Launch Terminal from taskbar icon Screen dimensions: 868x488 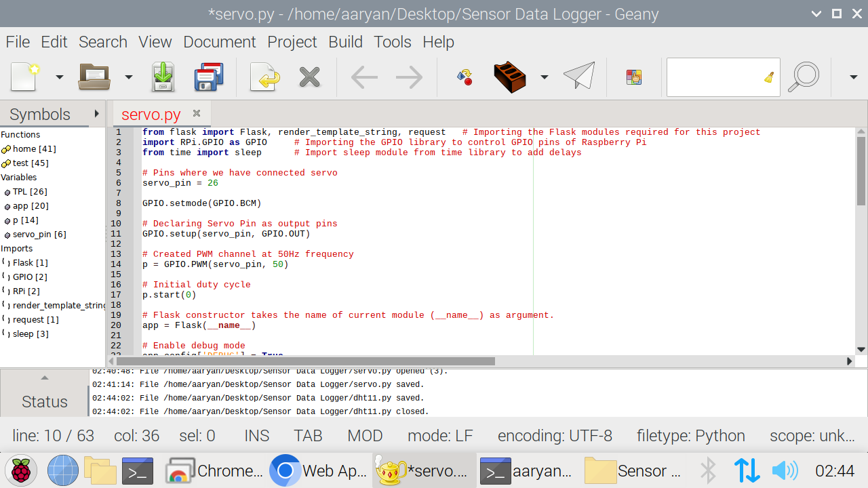pyautogui.click(x=138, y=470)
